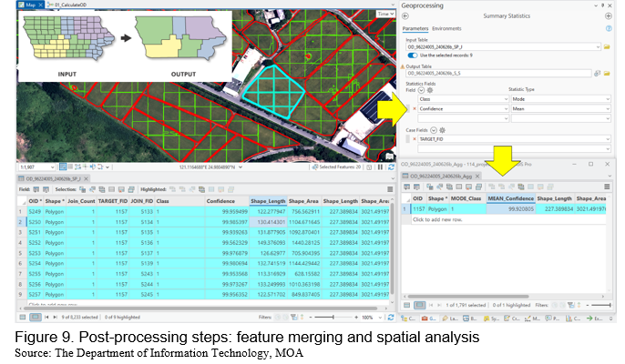Image resolution: width=625 pixels, height=364 pixels.
Task: Expand the Mean statistic type dropdown
Action: point(608,108)
